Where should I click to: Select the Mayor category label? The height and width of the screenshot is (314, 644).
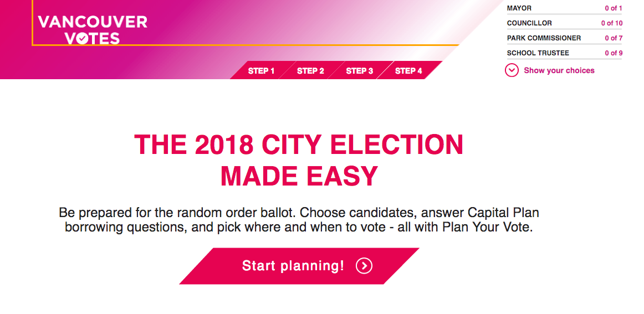pos(519,8)
